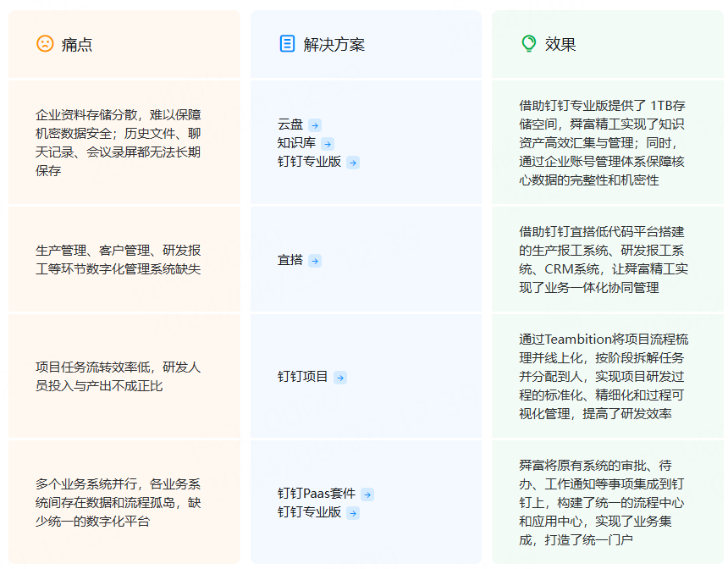Click the arrow beside 钉钉专业版 under 知识库
Image resolution: width=728 pixels, height=569 pixels.
click(353, 163)
